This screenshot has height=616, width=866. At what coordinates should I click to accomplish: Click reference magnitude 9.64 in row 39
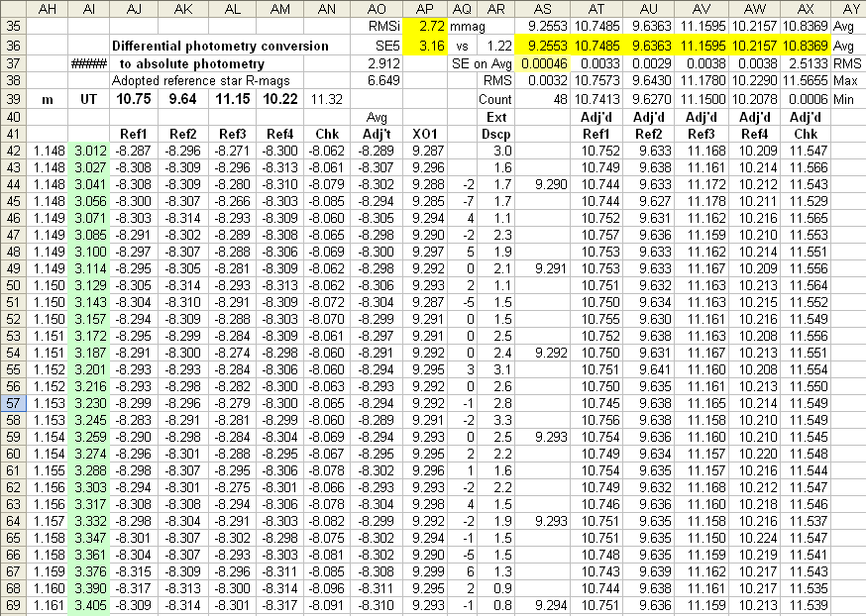coord(182,99)
